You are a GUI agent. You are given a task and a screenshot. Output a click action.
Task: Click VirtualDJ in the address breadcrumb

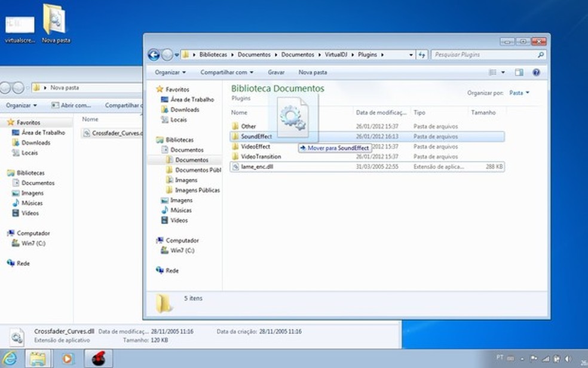pos(336,55)
